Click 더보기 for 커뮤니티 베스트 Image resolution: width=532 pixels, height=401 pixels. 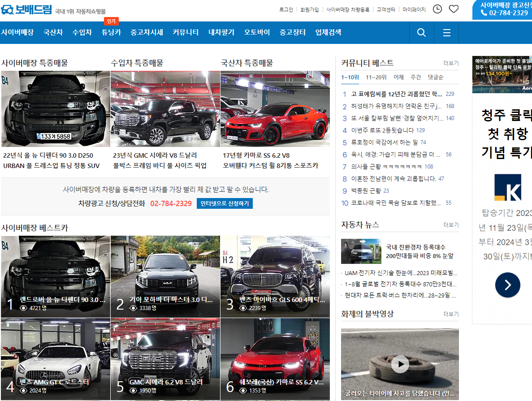[451, 63]
